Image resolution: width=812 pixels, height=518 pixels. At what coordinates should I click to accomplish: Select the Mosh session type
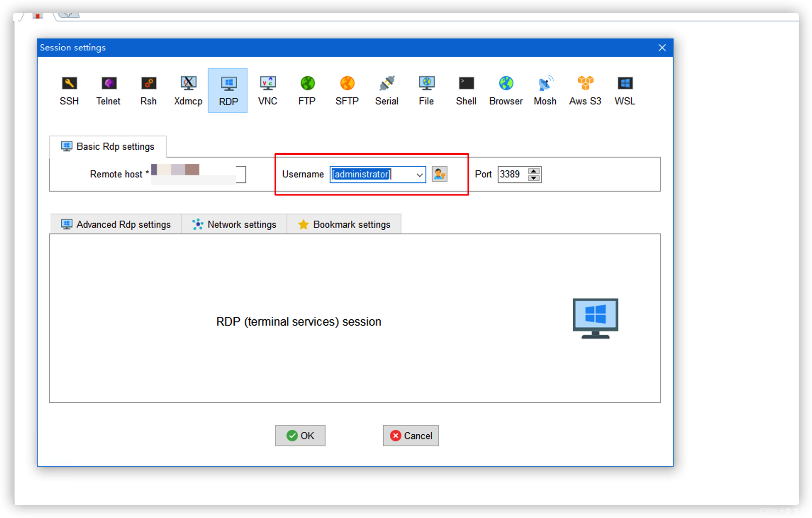(x=545, y=90)
